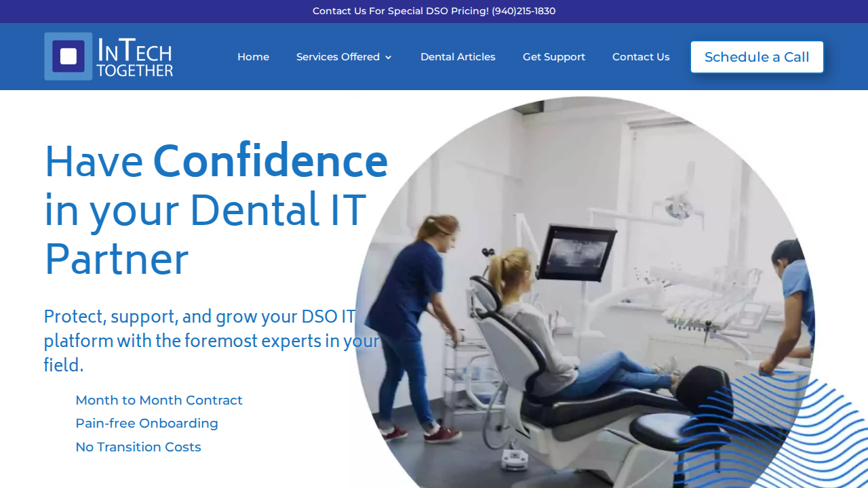The width and height of the screenshot is (868, 488).
Task: Click the Schedule a Call button
Action: pos(757,57)
